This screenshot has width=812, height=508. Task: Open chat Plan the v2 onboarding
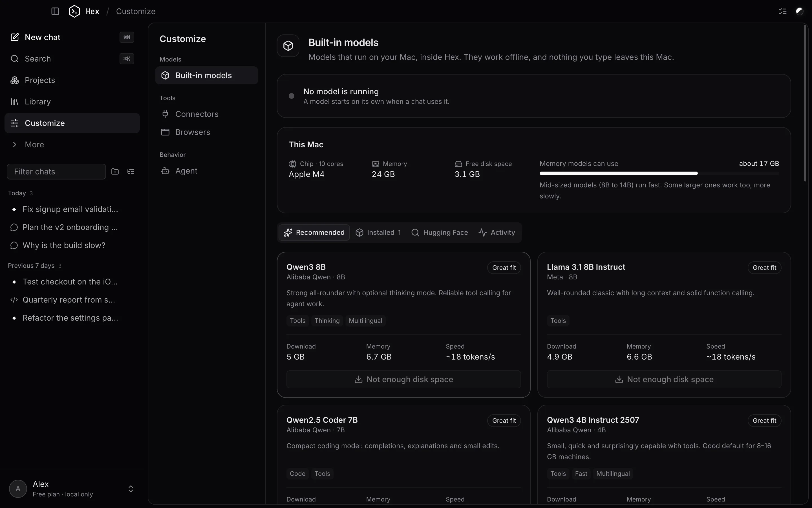coord(72,227)
